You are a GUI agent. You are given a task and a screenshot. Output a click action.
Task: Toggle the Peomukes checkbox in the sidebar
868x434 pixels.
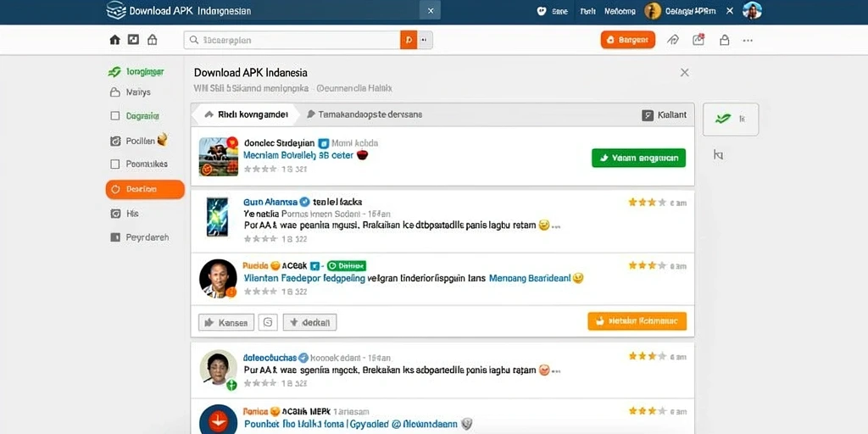tap(115, 164)
